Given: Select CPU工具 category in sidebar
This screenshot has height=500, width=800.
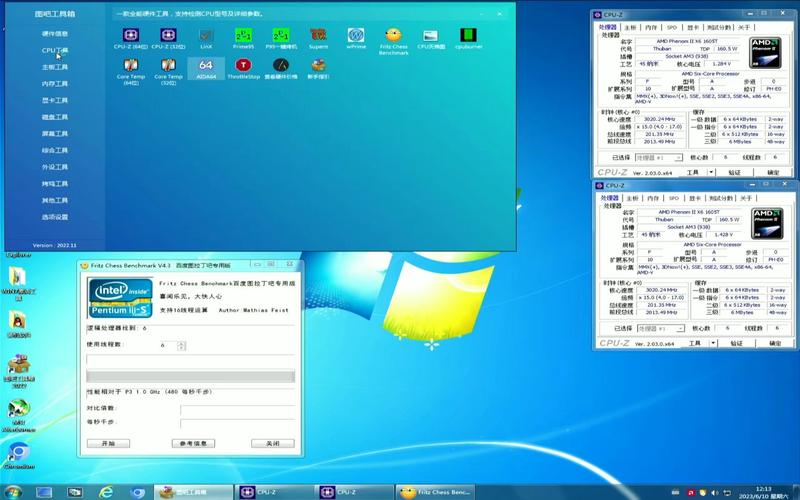Looking at the screenshot, I should point(55,51).
